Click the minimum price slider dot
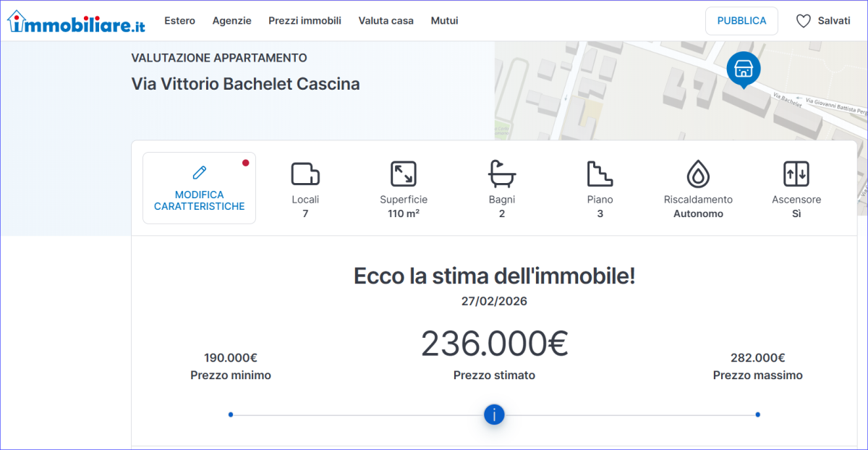Viewport: 868px width, 450px height. tap(231, 415)
